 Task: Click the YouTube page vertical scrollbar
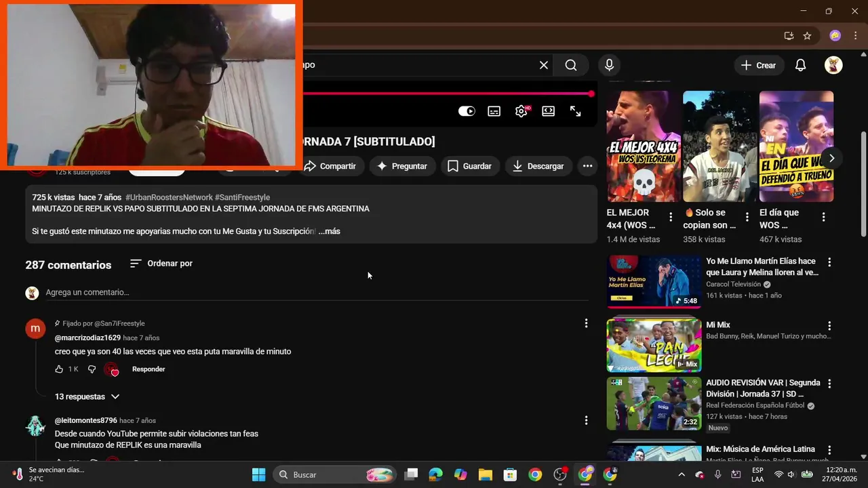pyautogui.click(x=863, y=183)
